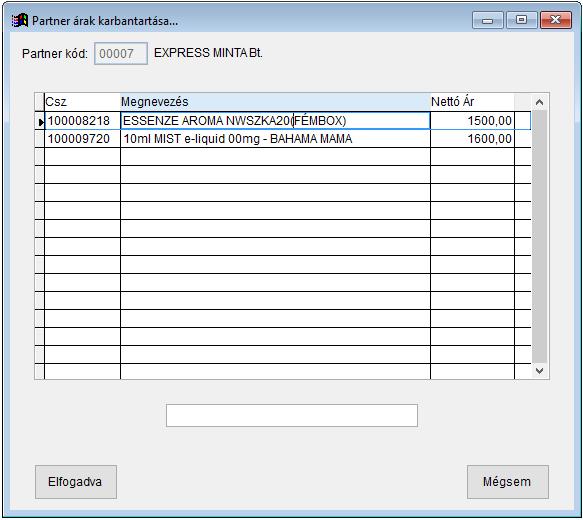Click the ESSENZE AROMA description cell
The height and width of the screenshot is (520, 583).
point(275,121)
